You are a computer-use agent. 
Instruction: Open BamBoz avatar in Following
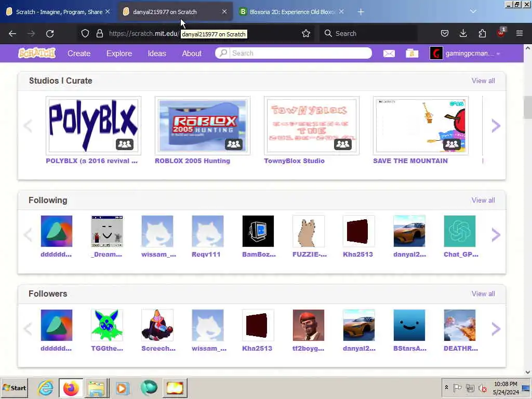coord(258,231)
